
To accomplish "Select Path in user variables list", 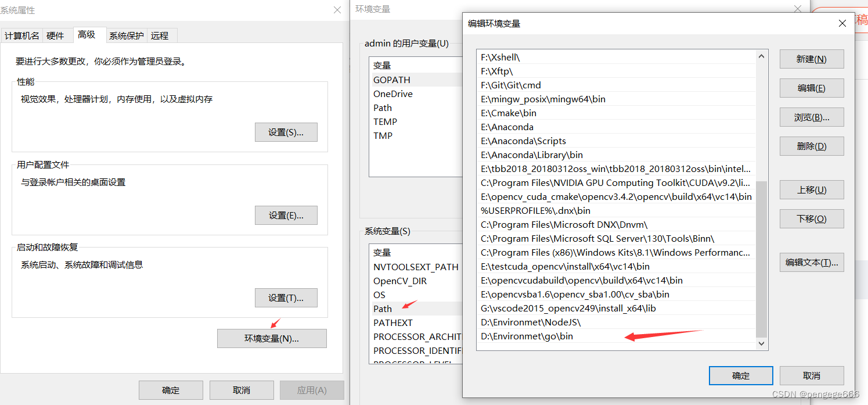I will [x=417, y=107].
